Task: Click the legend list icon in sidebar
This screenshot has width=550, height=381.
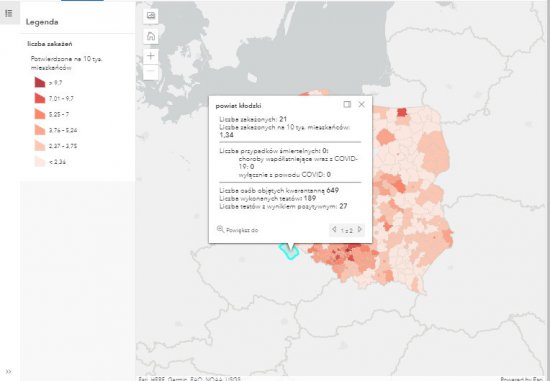Action: (9, 14)
